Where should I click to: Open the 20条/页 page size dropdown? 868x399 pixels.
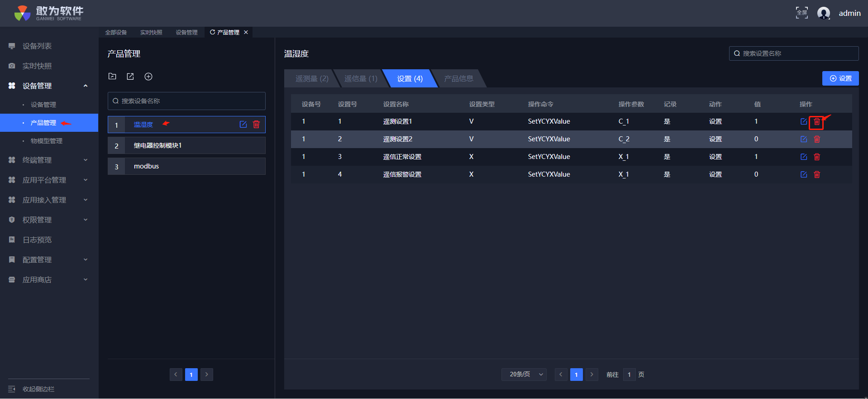click(524, 375)
